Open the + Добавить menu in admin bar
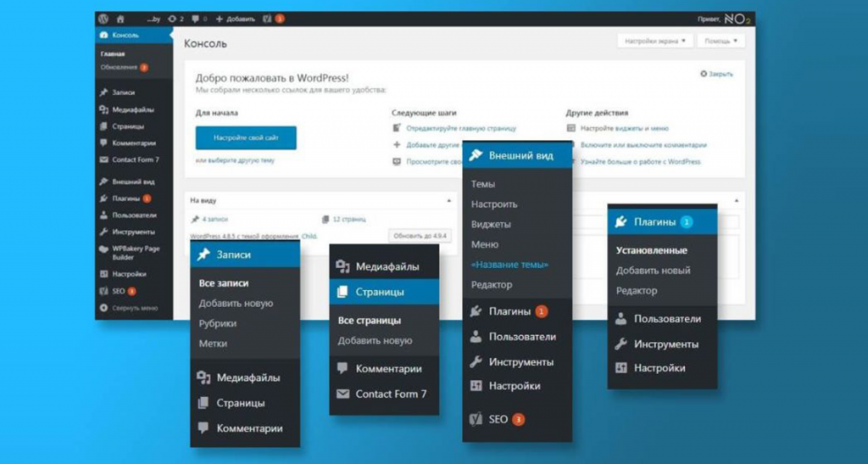This screenshot has width=868, height=464. (236, 19)
